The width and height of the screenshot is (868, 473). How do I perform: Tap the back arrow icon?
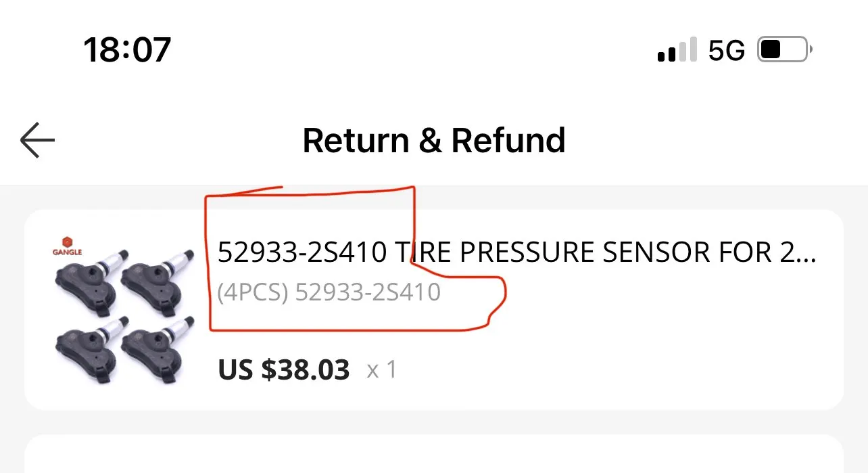(x=37, y=140)
